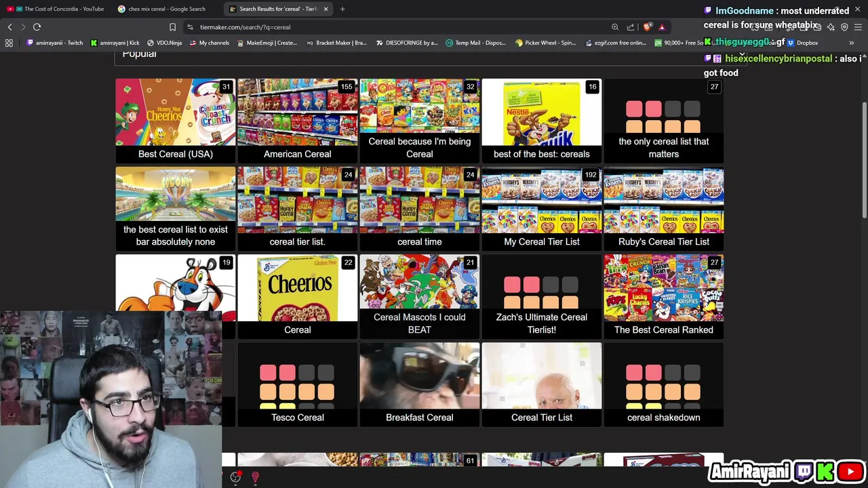The image size is (868, 488).
Task: Open the Breakfast Cereal template
Action: [419, 385]
